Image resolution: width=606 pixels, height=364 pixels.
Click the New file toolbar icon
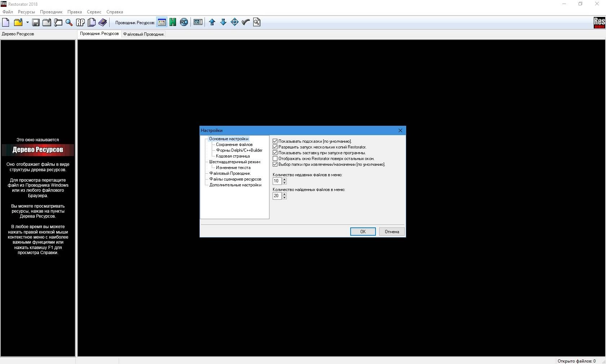point(6,22)
